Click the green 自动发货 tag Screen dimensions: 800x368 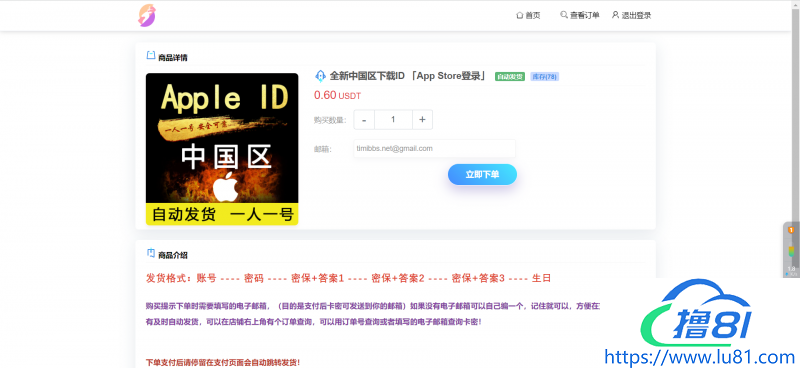pos(510,77)
